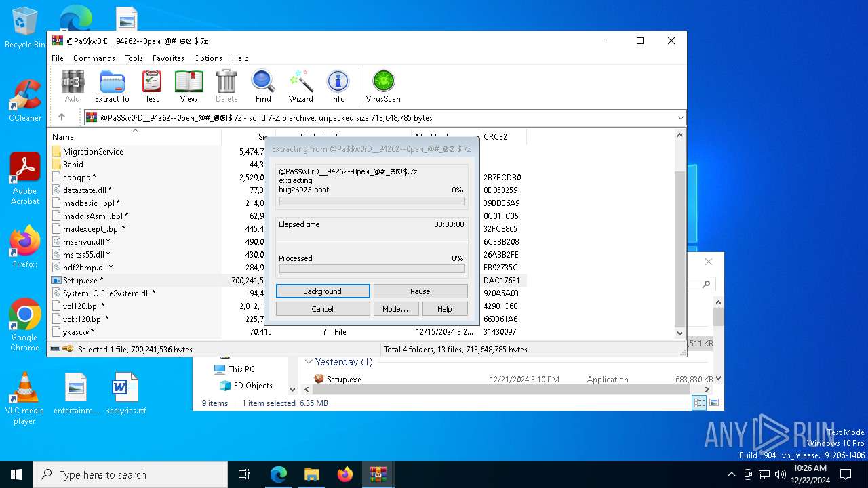Open Firefox desktop shortcut
This screenshot has width=868, height=488.
25,247
